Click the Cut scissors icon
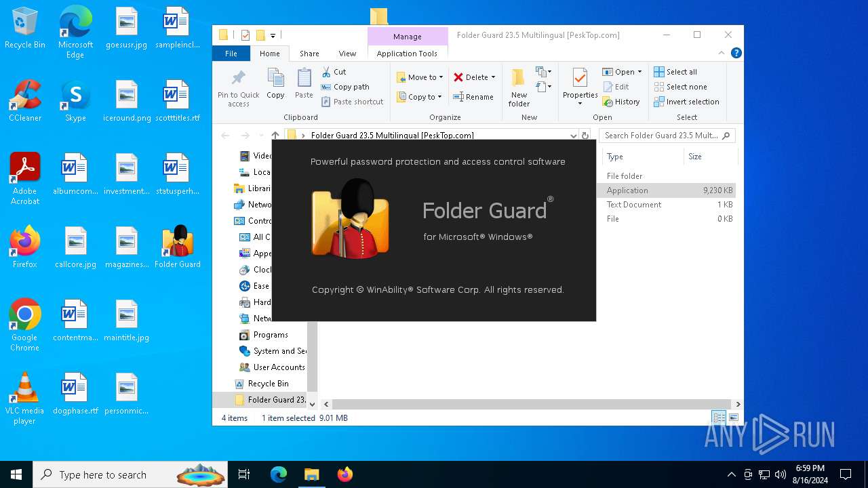Viewport: 868px width, 488px height. click(x=326, y=72)
